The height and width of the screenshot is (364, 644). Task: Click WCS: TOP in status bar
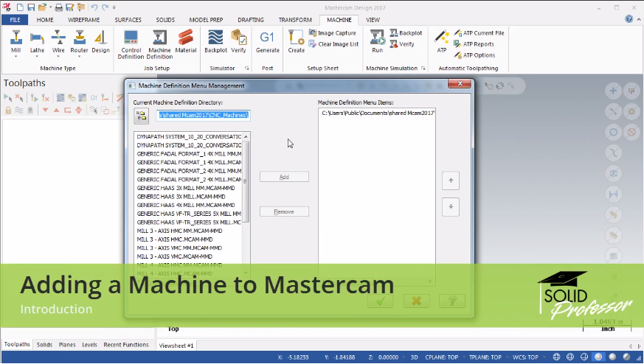pyautogui.click(x=525, y=357)
